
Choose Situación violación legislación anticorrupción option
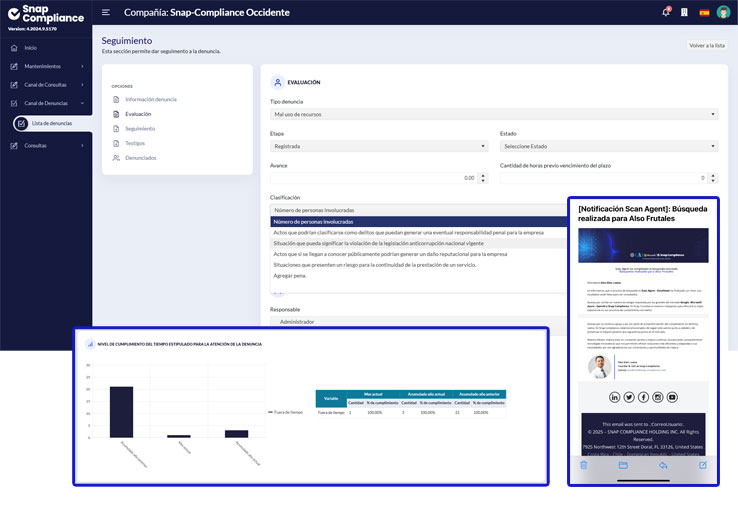click(x=419, y=243)
